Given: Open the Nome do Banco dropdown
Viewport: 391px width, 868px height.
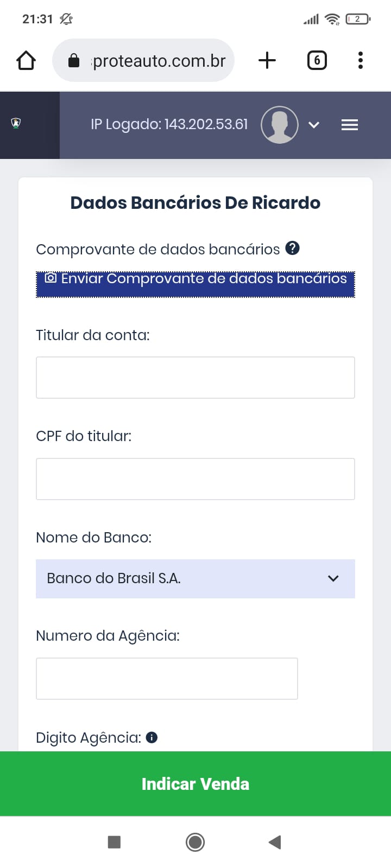Looking at the screenshot, I should click(195, 579).
